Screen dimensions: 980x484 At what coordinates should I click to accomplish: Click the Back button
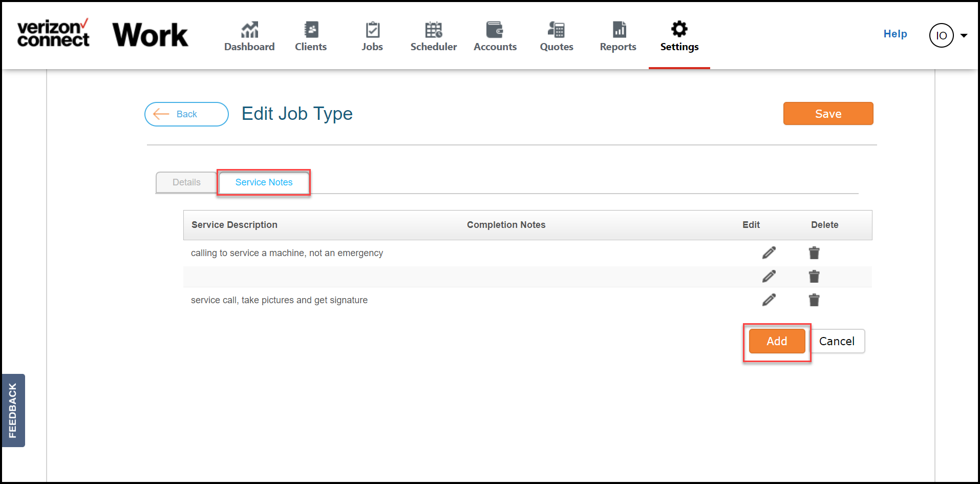pos(186,114)
